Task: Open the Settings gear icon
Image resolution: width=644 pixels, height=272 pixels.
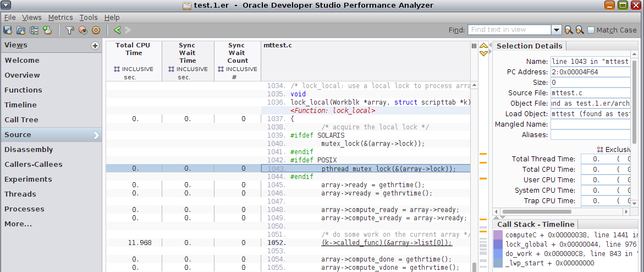Action: (x=96, y=30)
